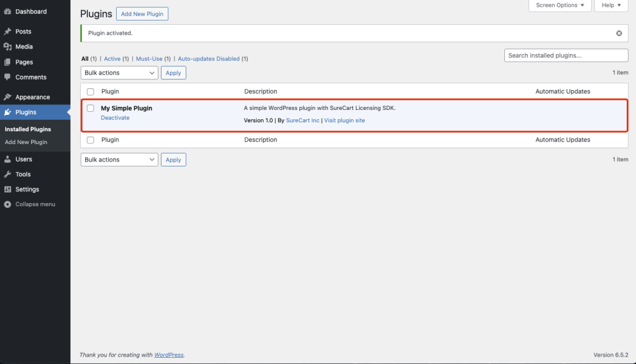636x364 pixels.
Task: Expand the Screen Options panel
Action: [560, 6]
